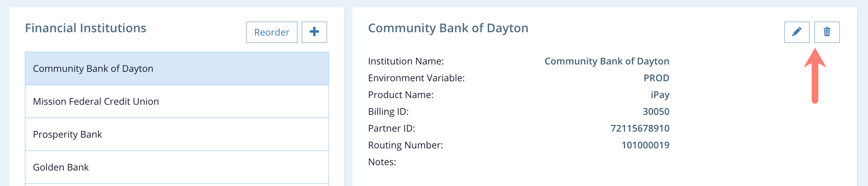Click the Partner ID value 72115678910
The width and height of the screenshot is (868, 186).
[x=639, y=128]
